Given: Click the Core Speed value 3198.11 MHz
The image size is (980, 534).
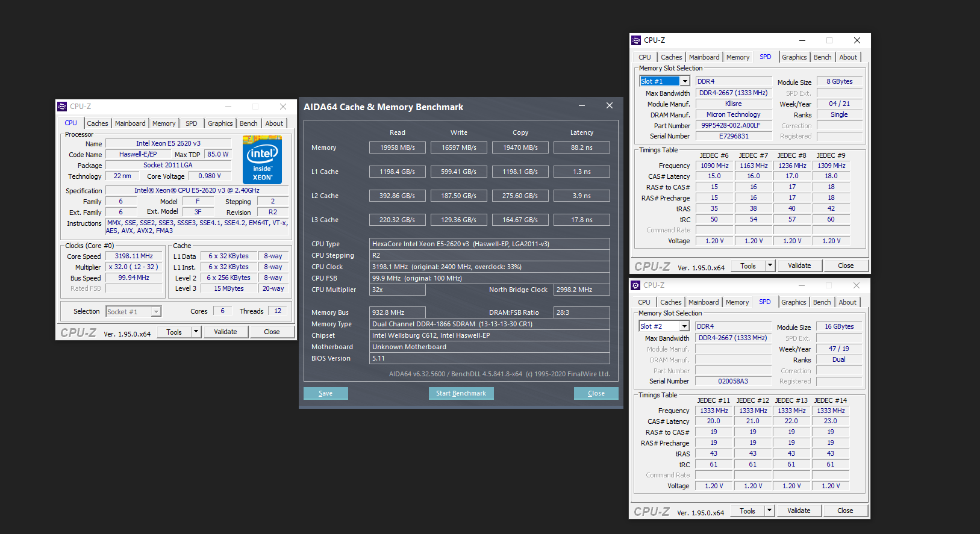Looking at the screenshot, I should click(134, 256).
